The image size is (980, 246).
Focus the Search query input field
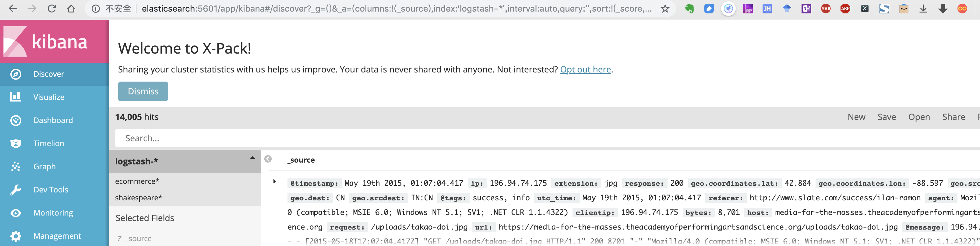click(x=533, y=139)
